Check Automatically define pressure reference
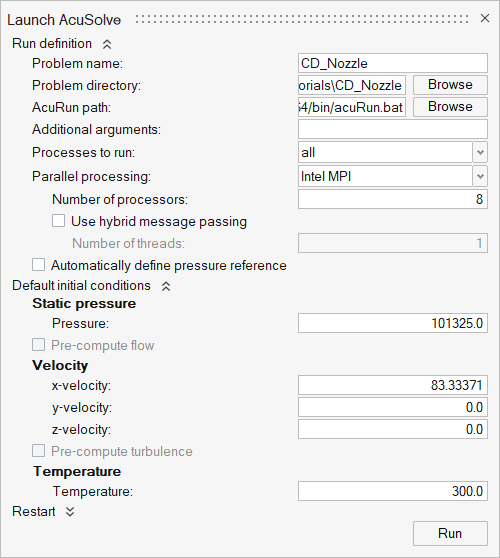This screenshot has height=558, width=500. (38, 265)
